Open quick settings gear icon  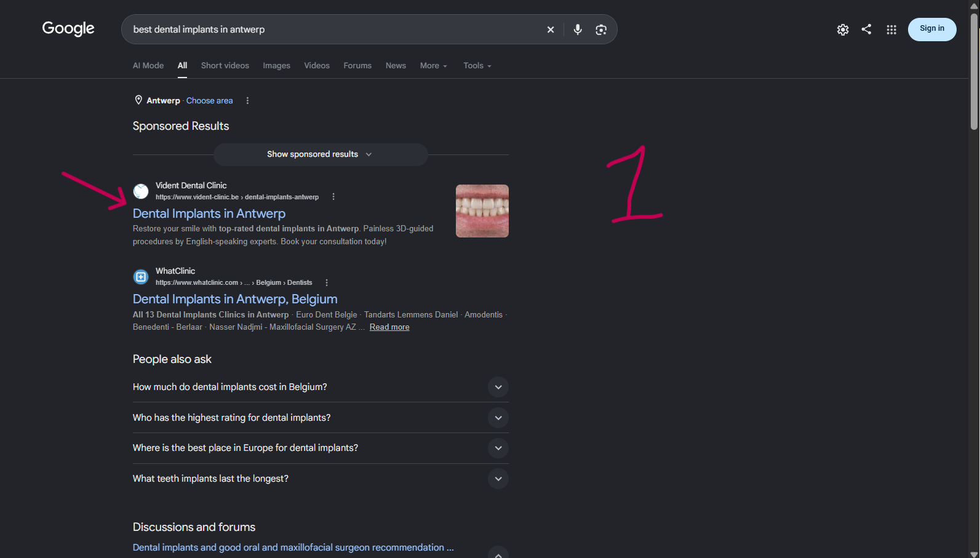point(843,30)
